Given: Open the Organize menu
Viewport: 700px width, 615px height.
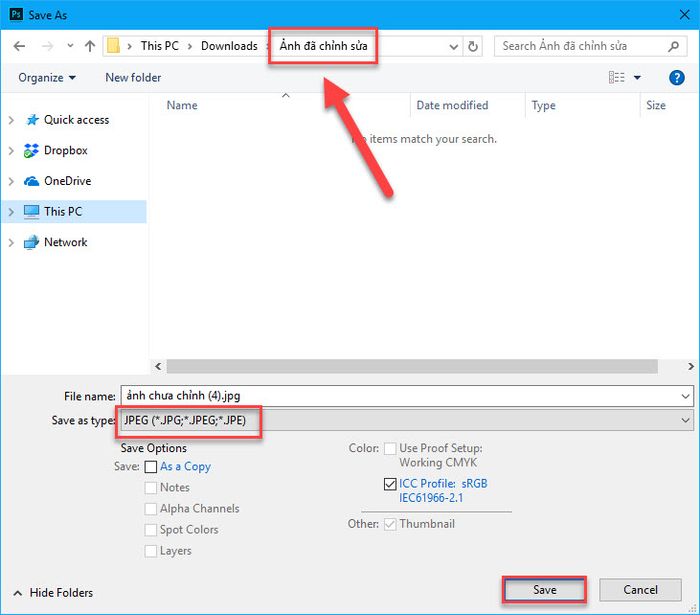Looking at the screenshot, I should pos(46,78).
